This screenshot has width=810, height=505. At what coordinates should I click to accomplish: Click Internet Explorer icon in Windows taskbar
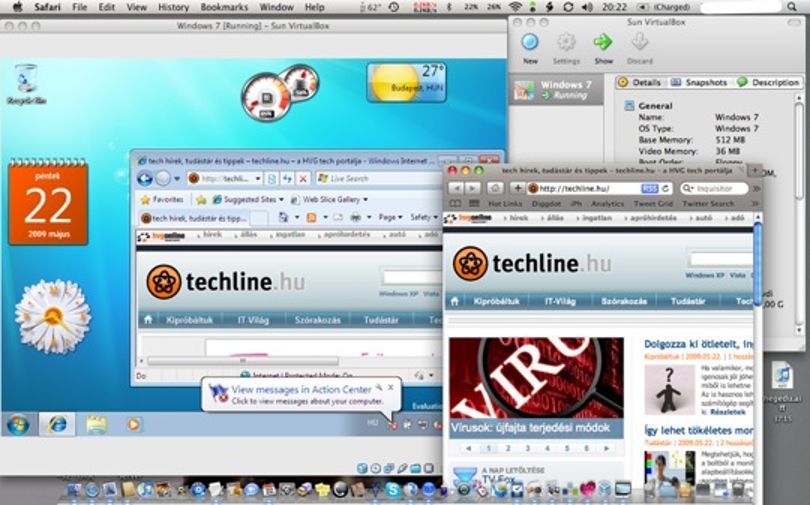[x=57, y=424]
